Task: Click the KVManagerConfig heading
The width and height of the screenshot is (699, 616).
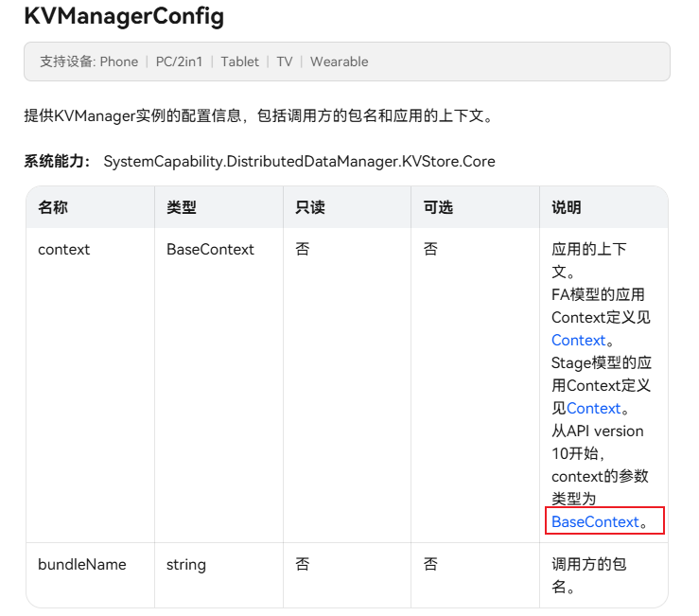Action: coord(124,16)
